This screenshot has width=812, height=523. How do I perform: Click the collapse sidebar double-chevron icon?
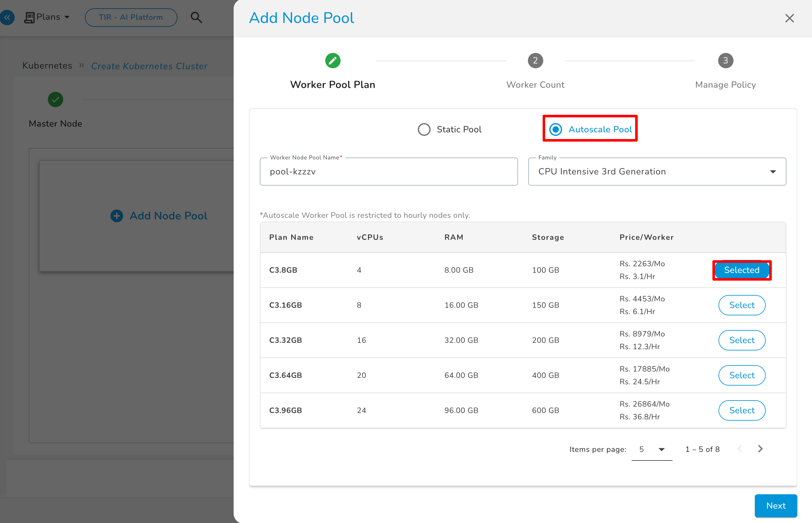tap(7, 17)
